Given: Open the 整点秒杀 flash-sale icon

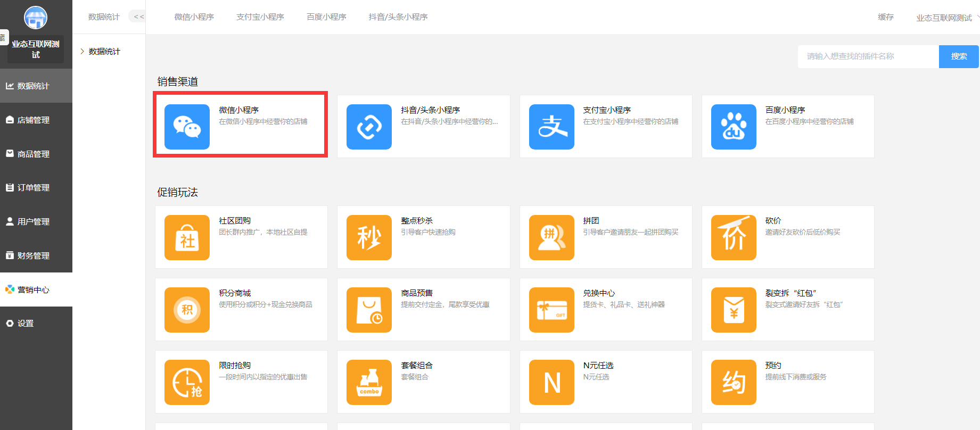Looking at the screenshot, I should tap(369, 237).
